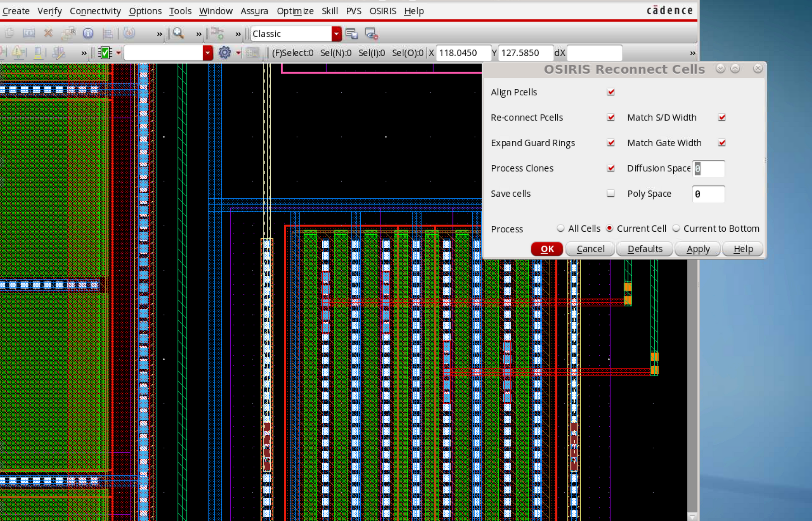This screenshot has height=521, width=812.
Task: Enable the Save cells checkbox
Action: tap(611, 193)
